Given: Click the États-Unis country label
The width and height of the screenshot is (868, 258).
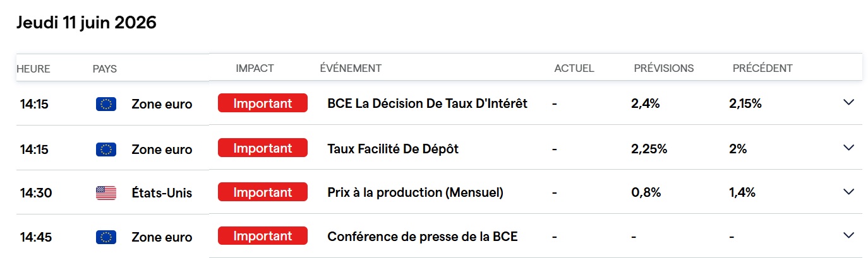Looking at the screenshot, I should [162, 193].
